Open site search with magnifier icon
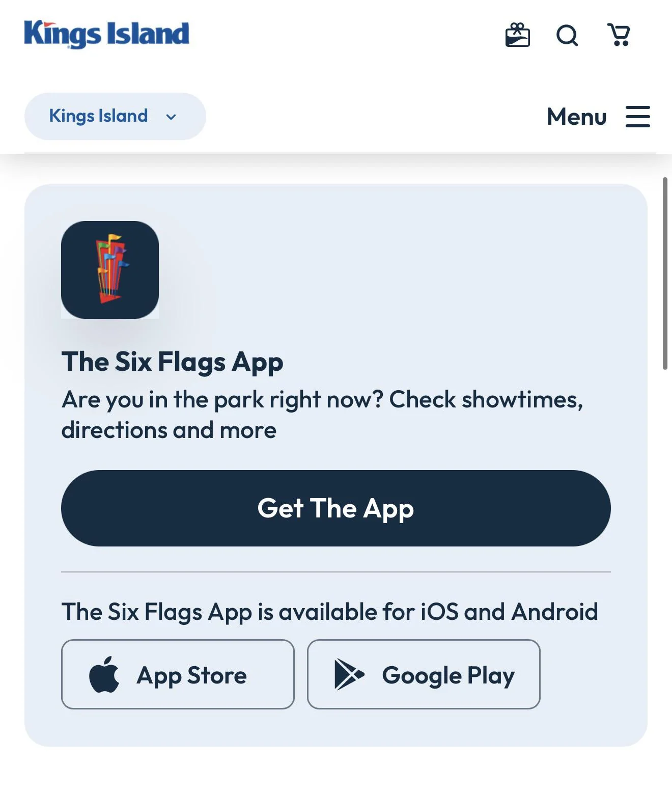The height and width of the screenshot is (794, 672). pyautogui.click(x=567, y=36)
